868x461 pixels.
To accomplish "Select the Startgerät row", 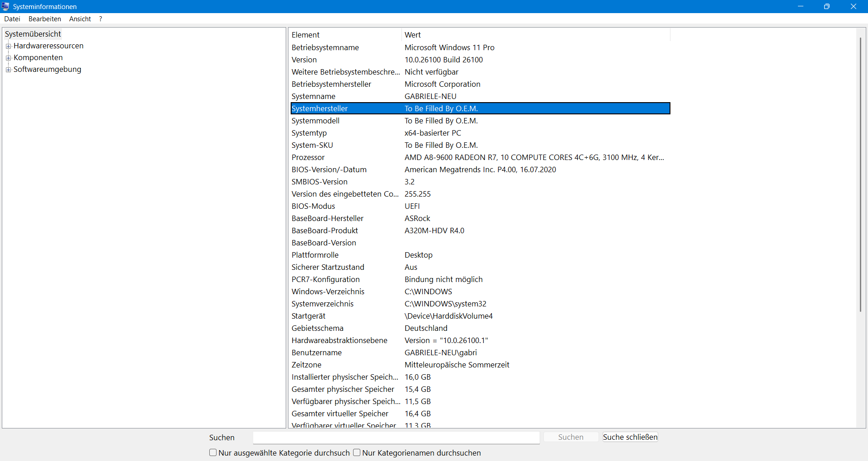I will click(480, 316).
